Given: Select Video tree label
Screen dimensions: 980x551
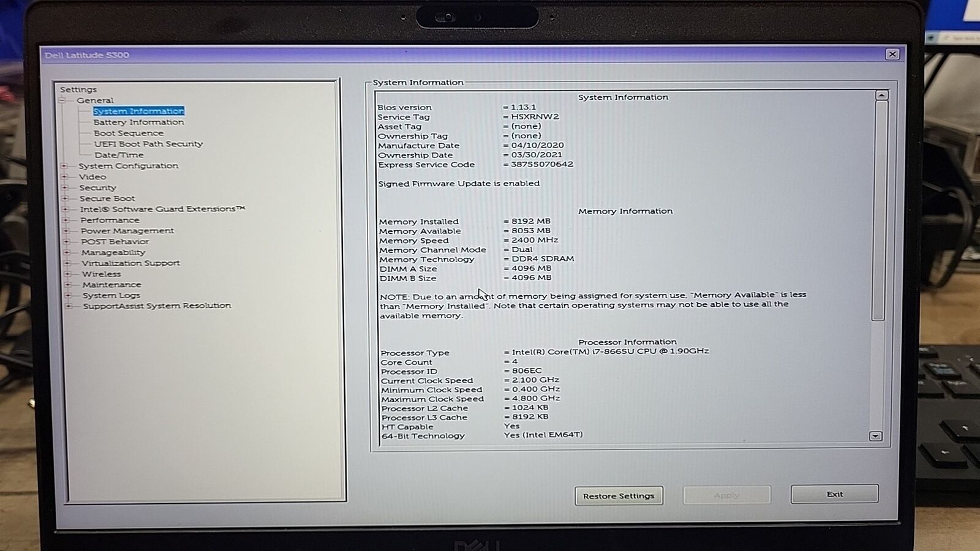Looking at the screenshot, I should 92,177.
